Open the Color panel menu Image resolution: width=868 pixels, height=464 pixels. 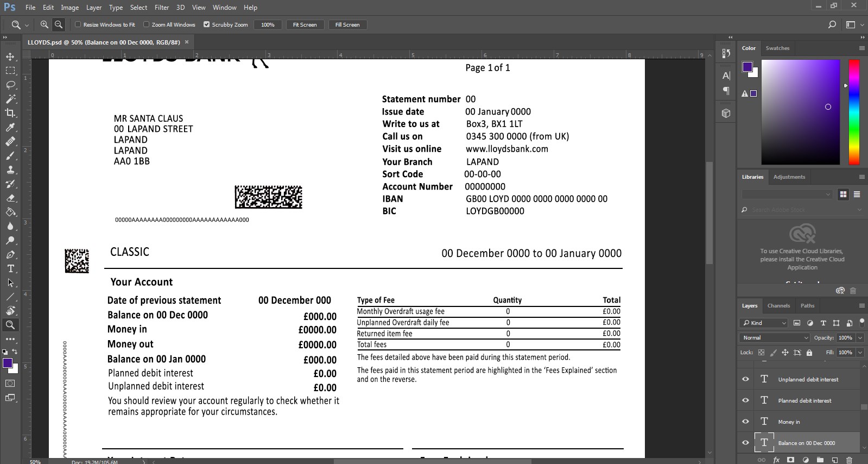(x=861, y=48)
